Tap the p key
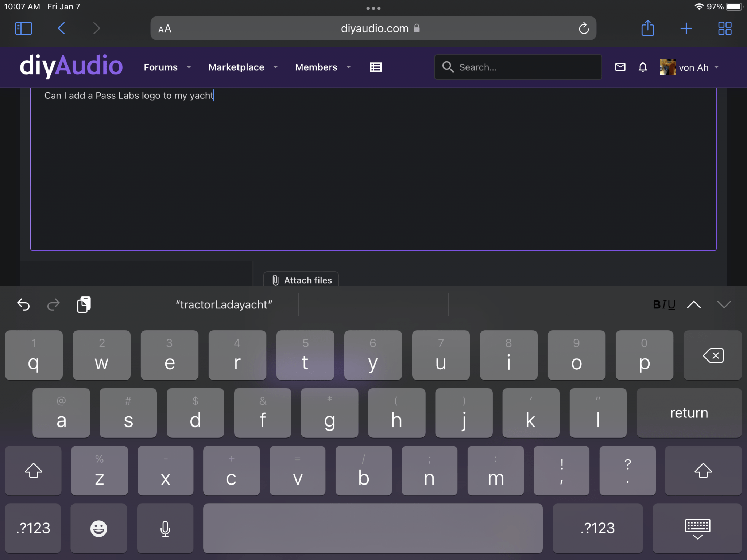Image resolution: width=747 pixels, height=560 pixels. pos(645,355)
